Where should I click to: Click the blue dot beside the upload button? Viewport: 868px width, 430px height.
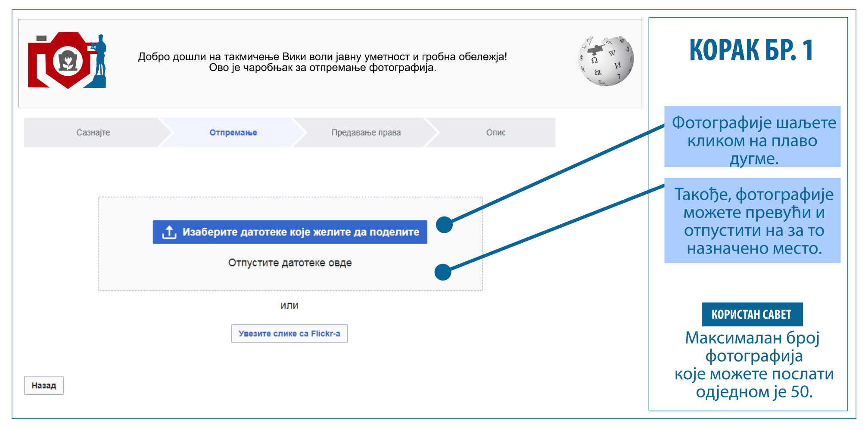[444, 225]
